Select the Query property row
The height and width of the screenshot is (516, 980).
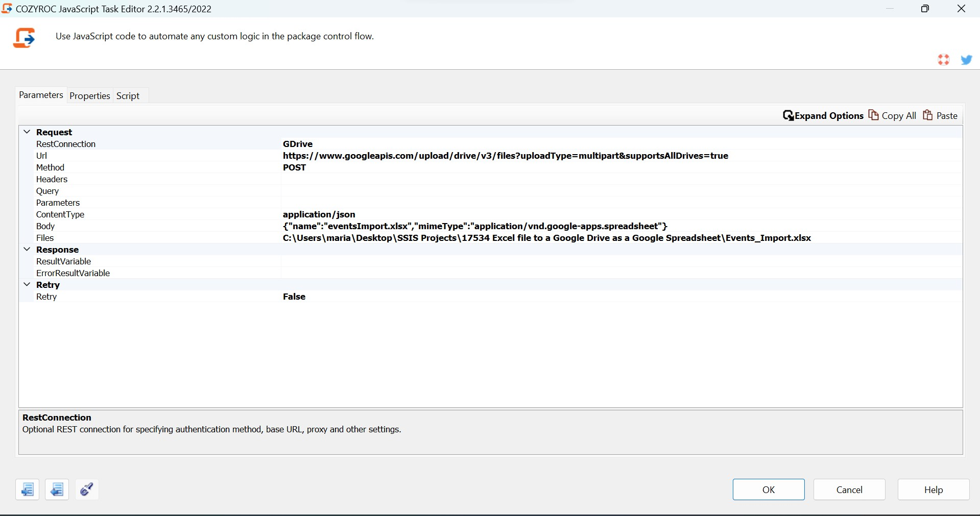point(491,191)
